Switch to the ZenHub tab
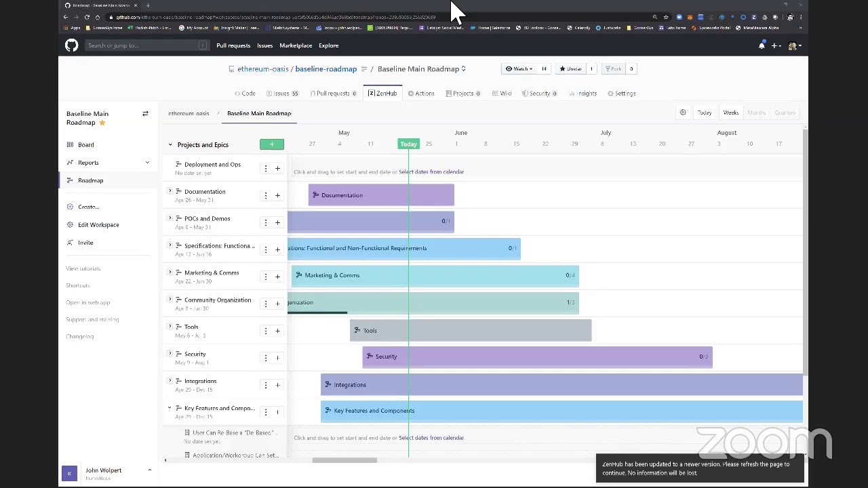The image size is (868, 488). (383, 94)
